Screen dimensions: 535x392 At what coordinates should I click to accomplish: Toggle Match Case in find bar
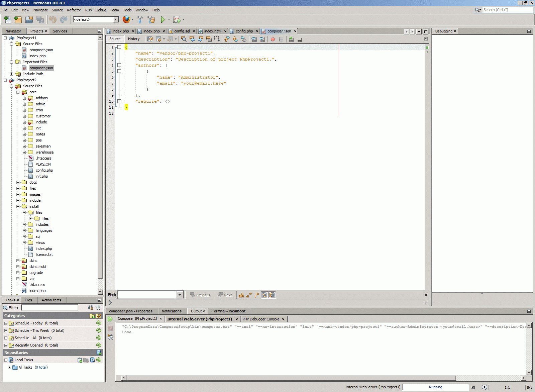(x=241, y=295)
